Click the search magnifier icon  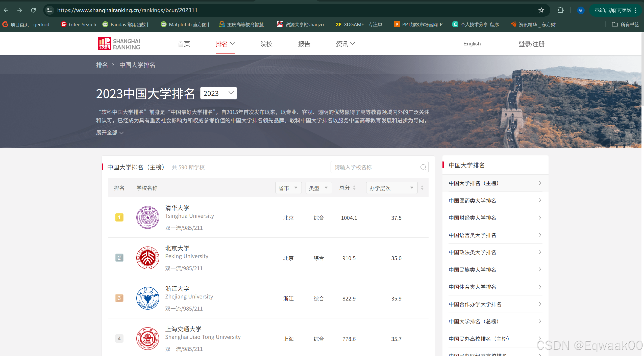pos(423,167)
